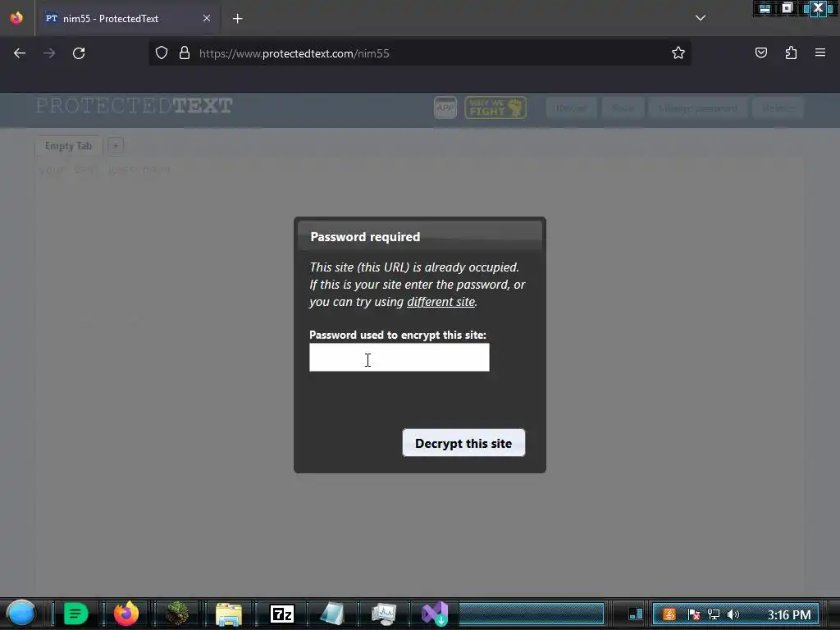Open the notepad sheet taskbar icon

(x=332, y=614)
